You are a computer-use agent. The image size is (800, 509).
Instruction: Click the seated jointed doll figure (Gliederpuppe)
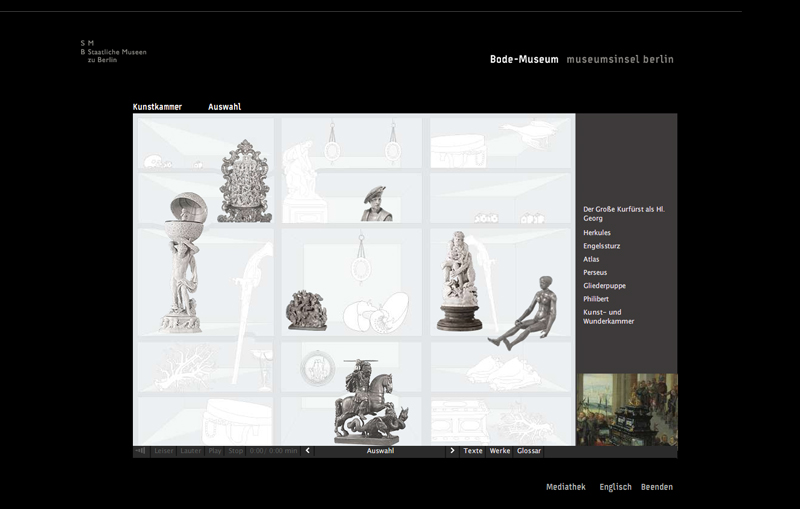(x=524, y=314)
